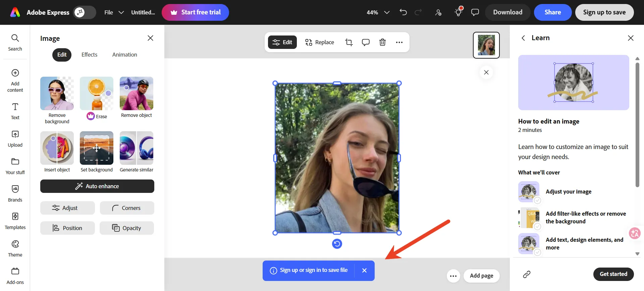The height and width of the screenshot is (291, 644).
Task: Choose Remove object tool
Action: click(137, 97)
